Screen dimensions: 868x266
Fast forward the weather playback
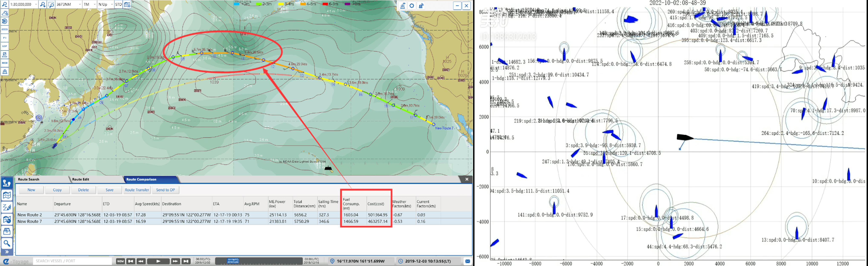175,261
